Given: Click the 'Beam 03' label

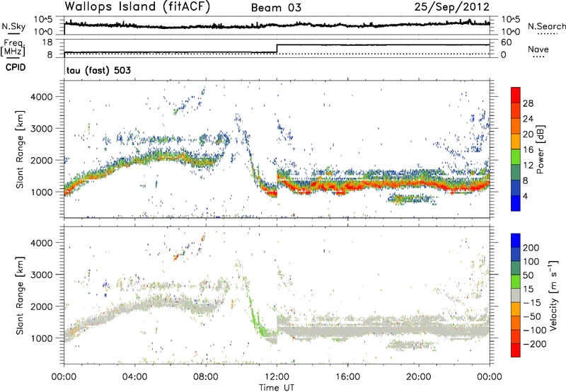Looking at the screenshot, I should pos(276,8).
